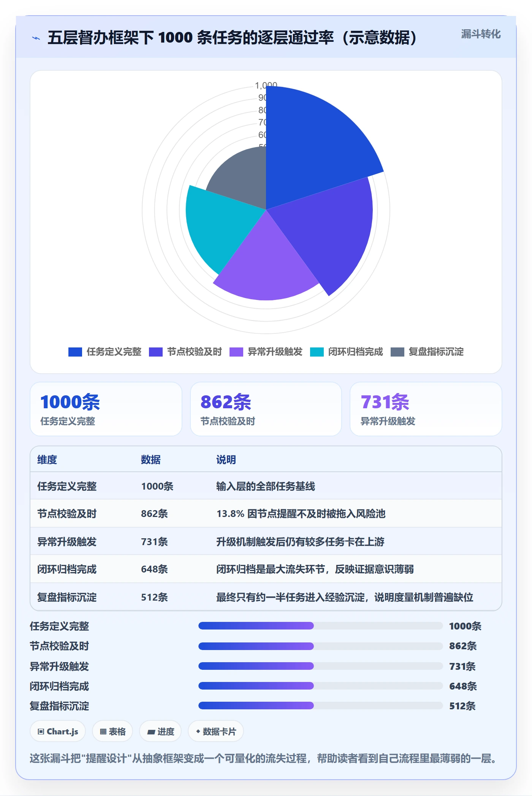Click the 异常升级触发 legend label
Image resolution: width=532 pixels, height=796 pixels.
[275, 352]
